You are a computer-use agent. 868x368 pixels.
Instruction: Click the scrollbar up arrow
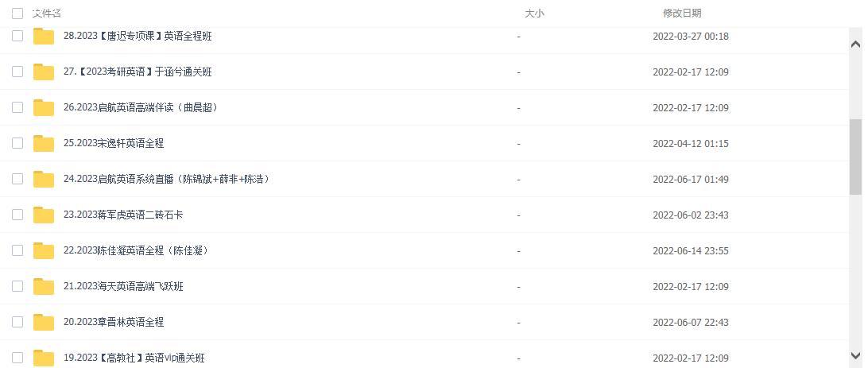pyautogui.click(x=856, y=45)
